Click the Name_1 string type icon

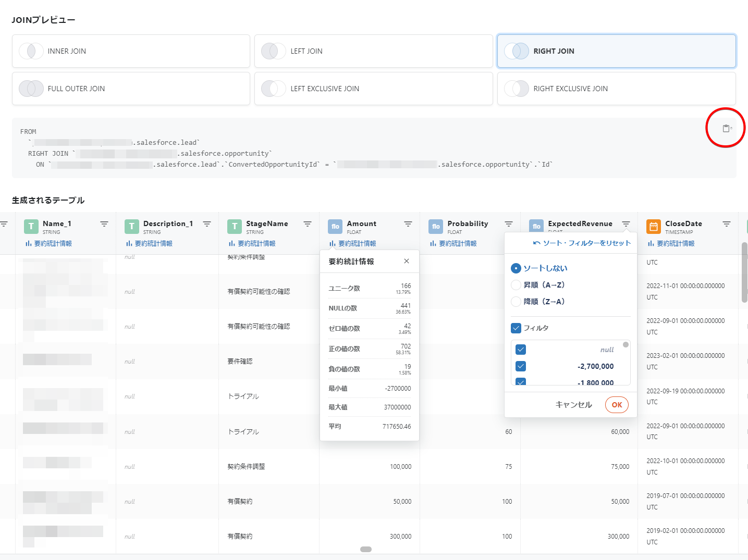[x=31, y=227]
